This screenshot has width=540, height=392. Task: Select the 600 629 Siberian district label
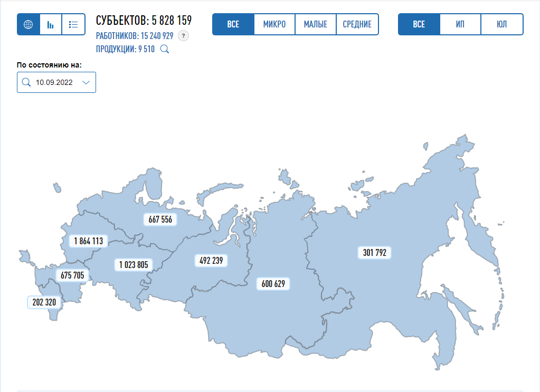[x=273, y=284]
